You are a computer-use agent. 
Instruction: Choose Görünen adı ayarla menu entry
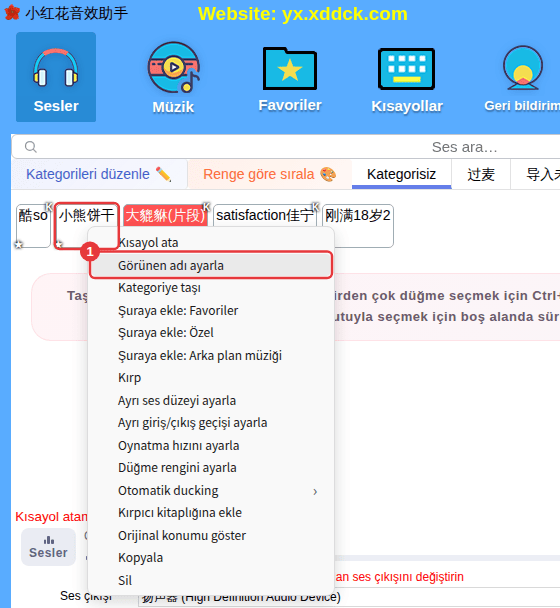coord(211,265)
